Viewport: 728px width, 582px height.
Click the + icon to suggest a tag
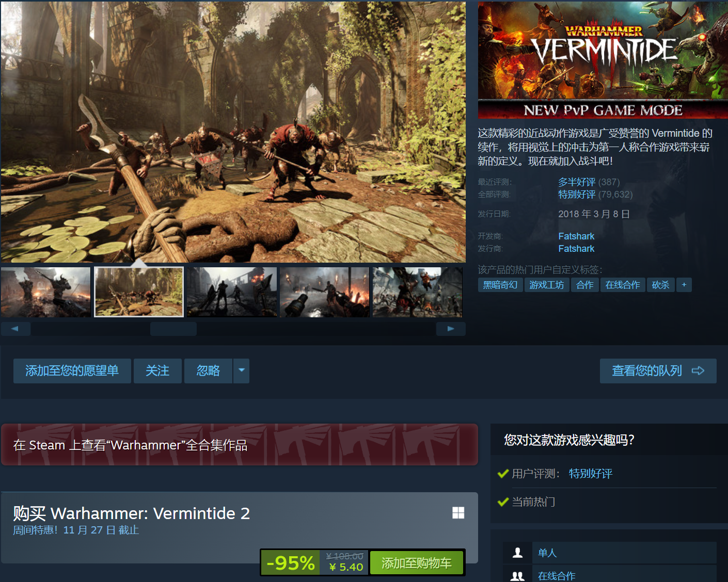click(x=684, y=284)
